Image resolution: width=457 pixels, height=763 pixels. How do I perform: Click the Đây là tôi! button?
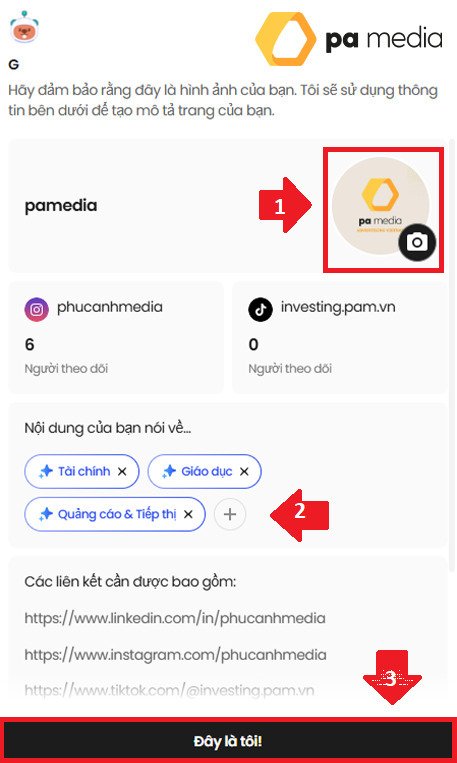pos(228,742)
